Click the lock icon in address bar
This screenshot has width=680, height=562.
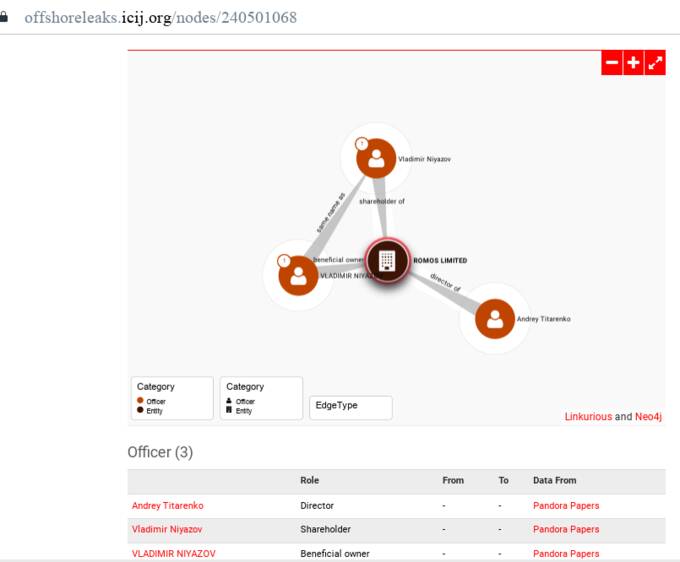[5, 18]
